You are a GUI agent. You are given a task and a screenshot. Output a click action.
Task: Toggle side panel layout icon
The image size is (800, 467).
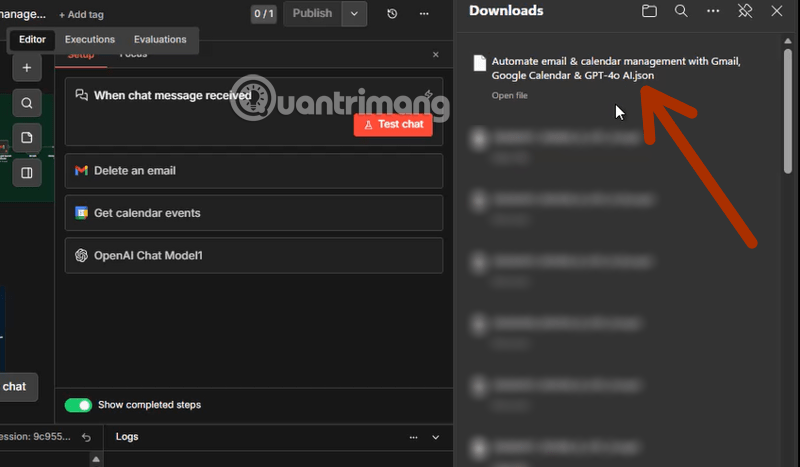pyautogui.click(x=27, y=173)
